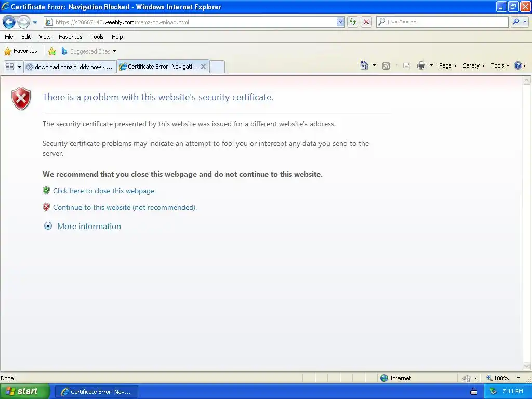Open the Safety command menu
This screenshot has width=532, height=399.
click(474, 65)
